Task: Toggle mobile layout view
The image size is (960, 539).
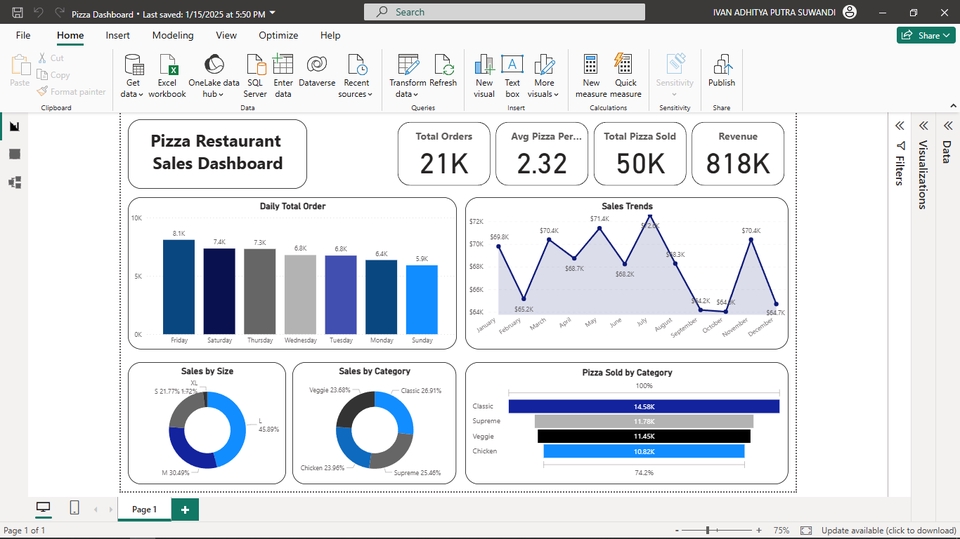Action: (74, 509)
